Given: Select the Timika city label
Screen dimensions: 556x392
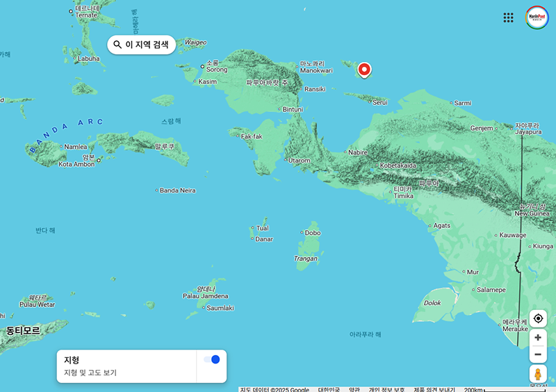Looking at the screenshot, I should tap(403, 196).
